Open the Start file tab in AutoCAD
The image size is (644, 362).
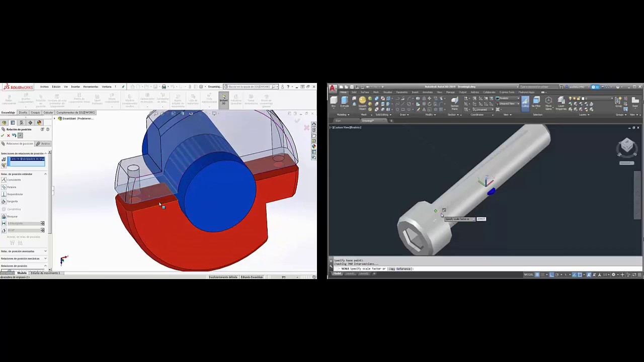[339, 121]
